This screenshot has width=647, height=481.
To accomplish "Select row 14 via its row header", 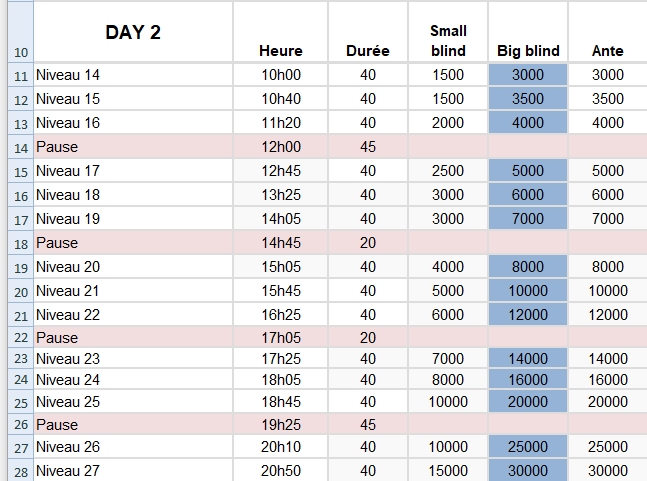I will [22, 147].
